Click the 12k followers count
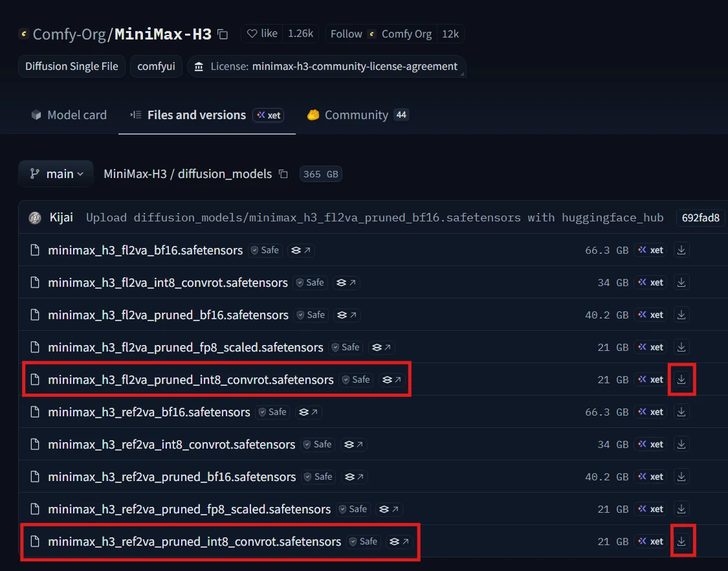 click(450, 34)
